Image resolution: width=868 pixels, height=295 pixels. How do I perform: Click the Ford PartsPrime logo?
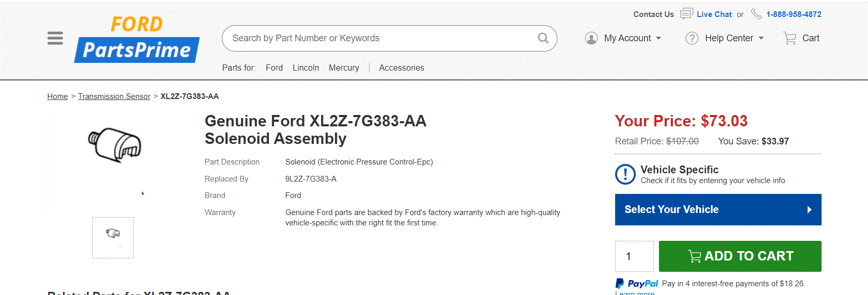tap(137, 40)
